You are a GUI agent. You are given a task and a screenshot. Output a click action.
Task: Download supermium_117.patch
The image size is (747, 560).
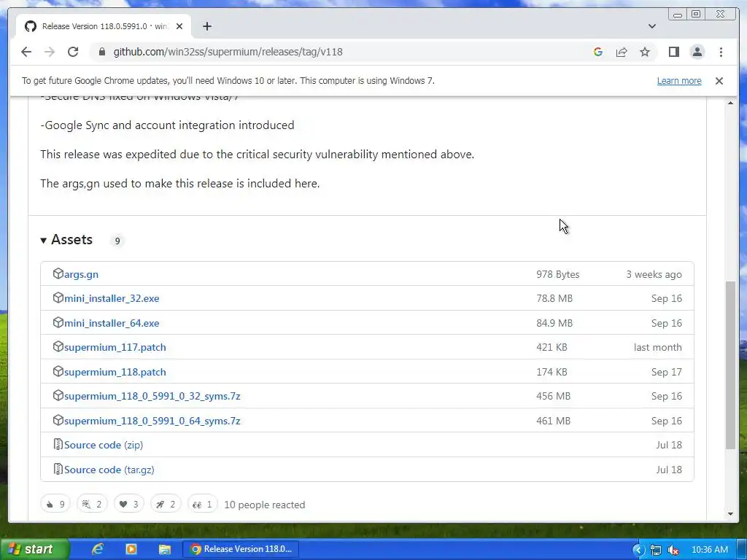[x=115, y=348]
